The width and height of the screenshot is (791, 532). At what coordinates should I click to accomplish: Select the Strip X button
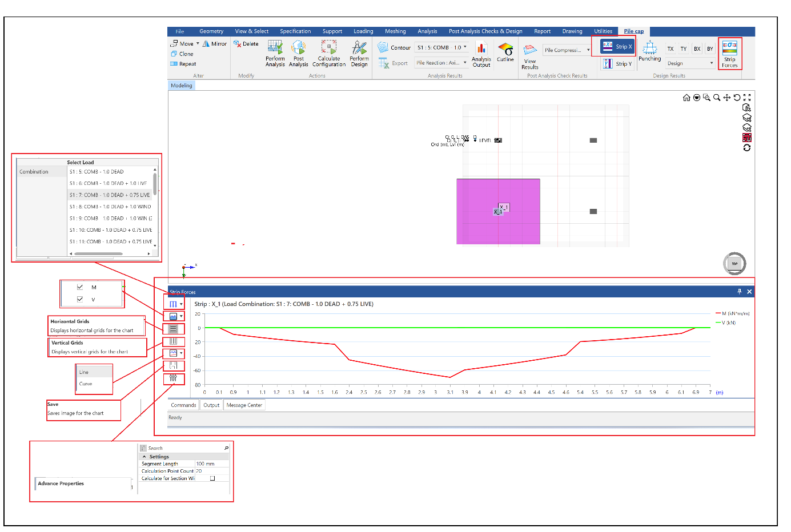point(617,46)
